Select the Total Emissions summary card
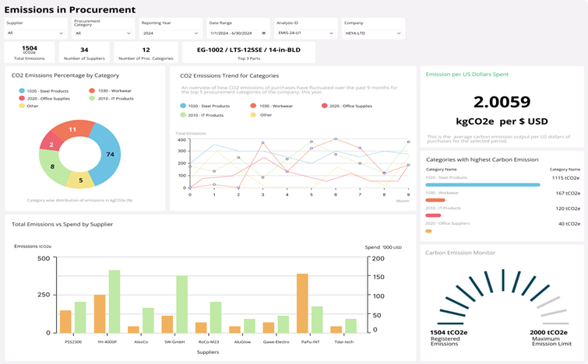 pos(30,52)
